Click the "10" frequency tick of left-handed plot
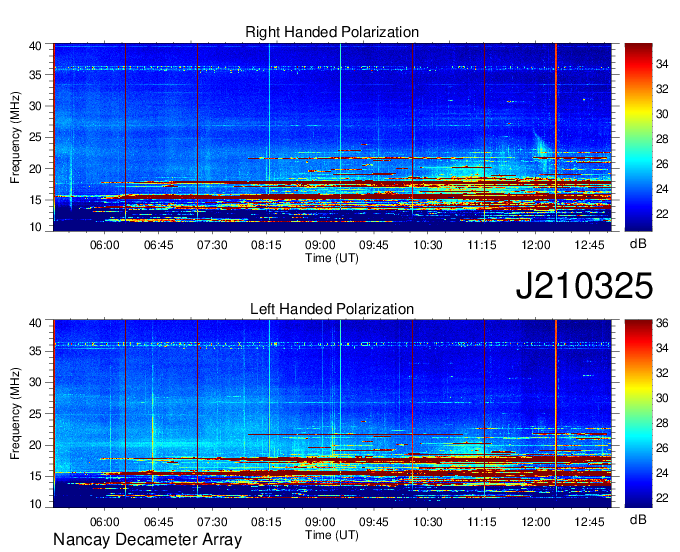 [x=35, y=503]
